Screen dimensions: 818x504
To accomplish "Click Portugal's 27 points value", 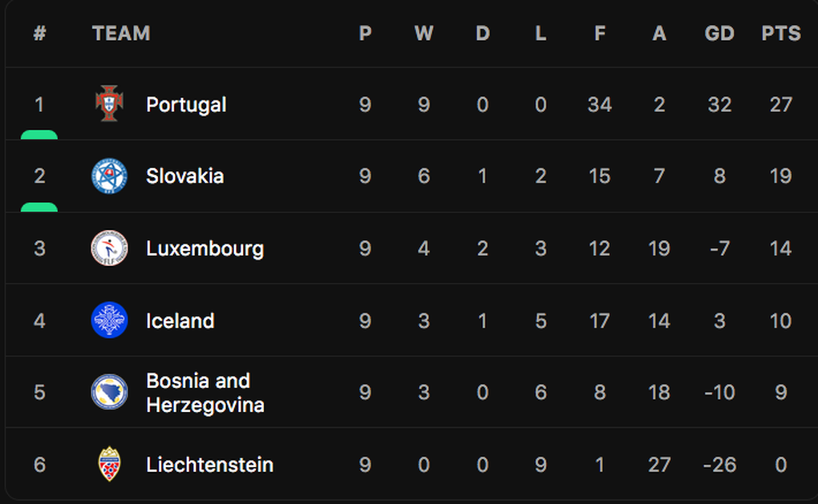I will [x=781, y=105].
